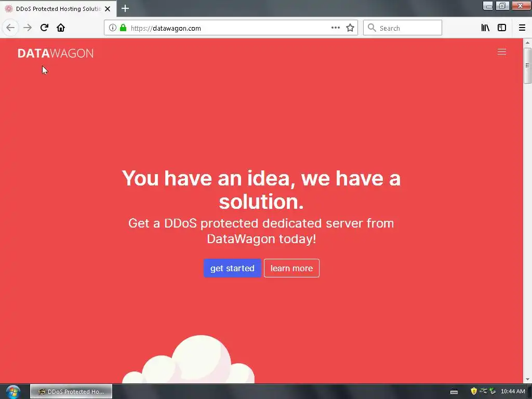Click the scrollbar down arrow
532x399 pixels.
(x=527, y=379)
